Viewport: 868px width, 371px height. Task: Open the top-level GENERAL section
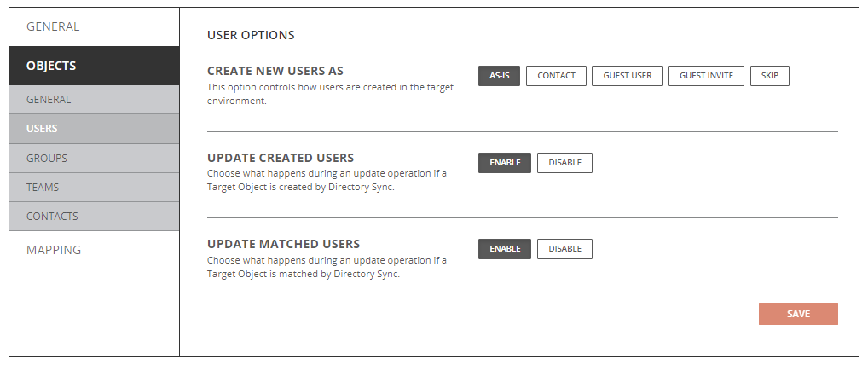coord(53,26)
